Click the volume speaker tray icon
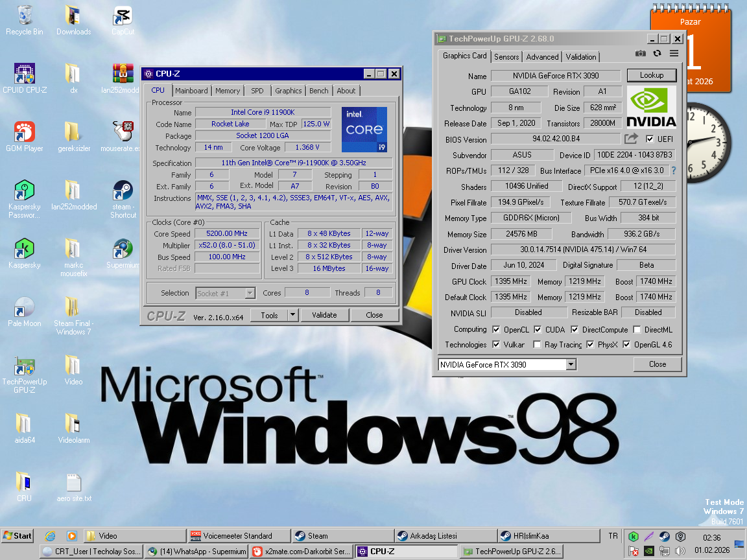 coord(680,551)
